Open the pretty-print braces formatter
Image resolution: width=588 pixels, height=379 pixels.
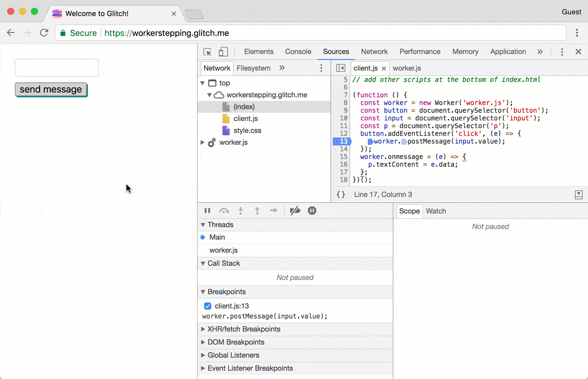click(341, 194)
